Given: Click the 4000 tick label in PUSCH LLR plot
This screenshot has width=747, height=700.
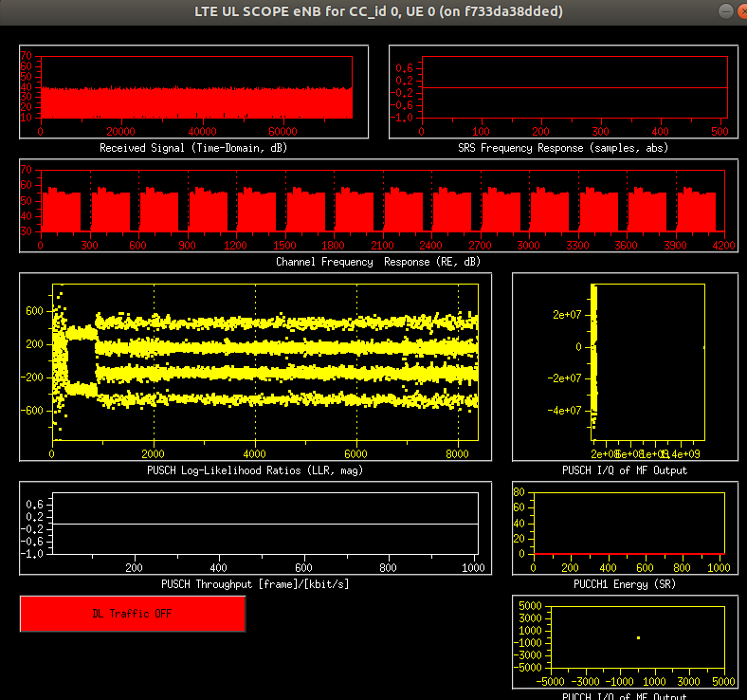Looking at the screenshot, I should (254, 454).
